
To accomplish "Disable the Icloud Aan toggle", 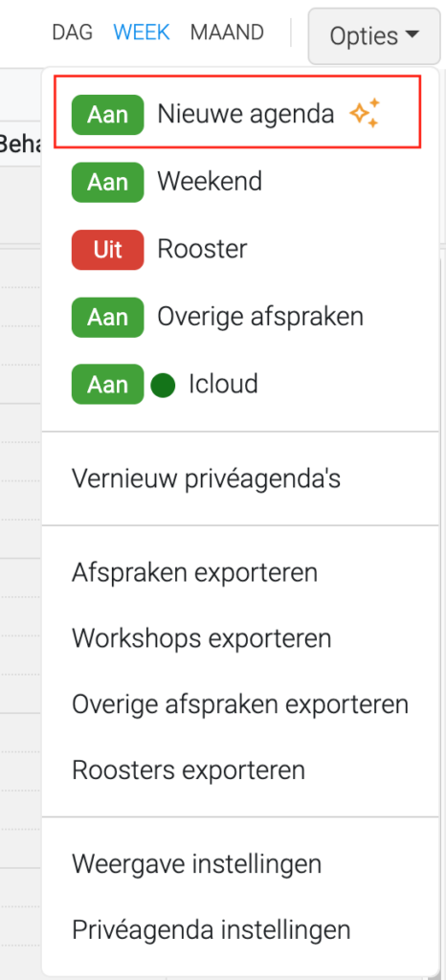I will tap(107, 385).
